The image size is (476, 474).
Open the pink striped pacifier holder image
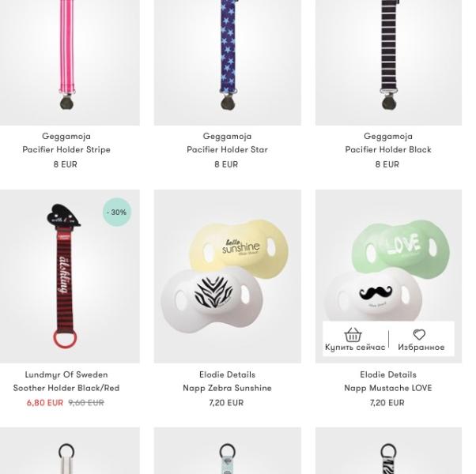click(x=70, y=62)
